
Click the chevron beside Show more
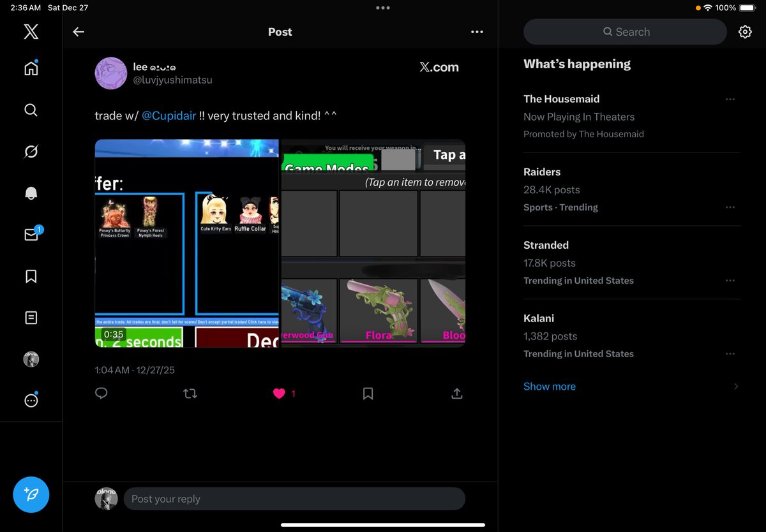(x=736, y=387)
